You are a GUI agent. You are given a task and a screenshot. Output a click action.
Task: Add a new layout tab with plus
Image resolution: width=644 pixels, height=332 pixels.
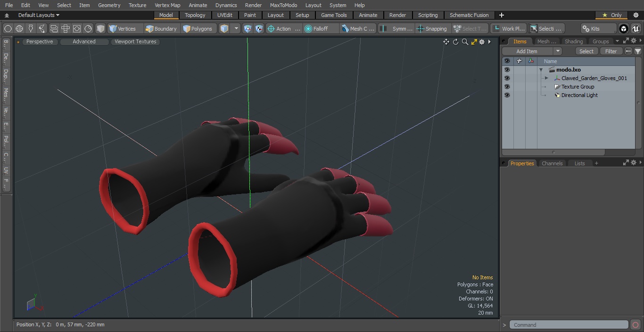click(501, 15)
